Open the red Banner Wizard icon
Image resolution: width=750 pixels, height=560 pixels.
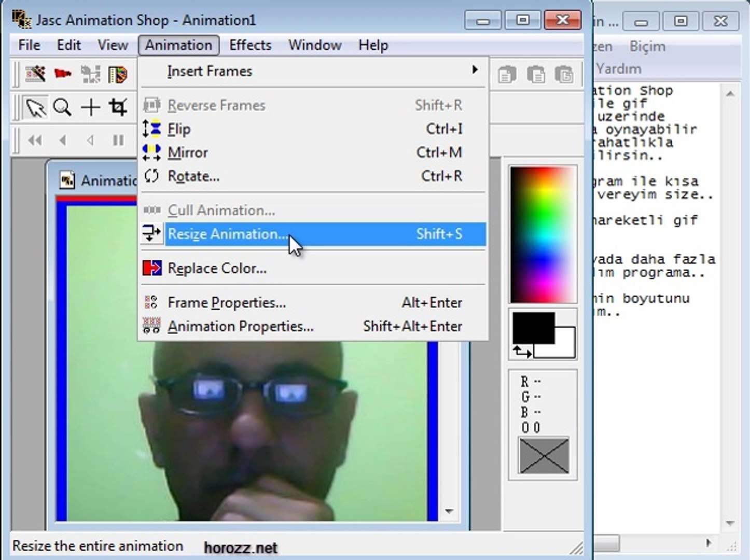click(63, 74)
